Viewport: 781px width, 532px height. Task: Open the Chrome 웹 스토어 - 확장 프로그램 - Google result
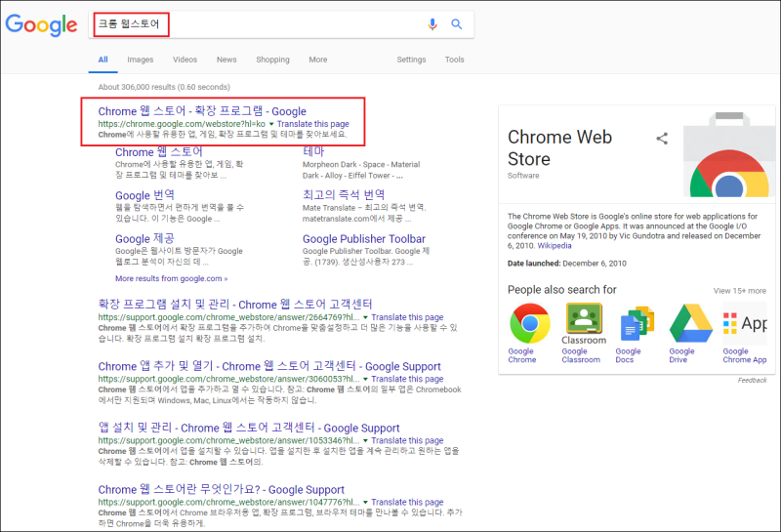click(202, 111)
